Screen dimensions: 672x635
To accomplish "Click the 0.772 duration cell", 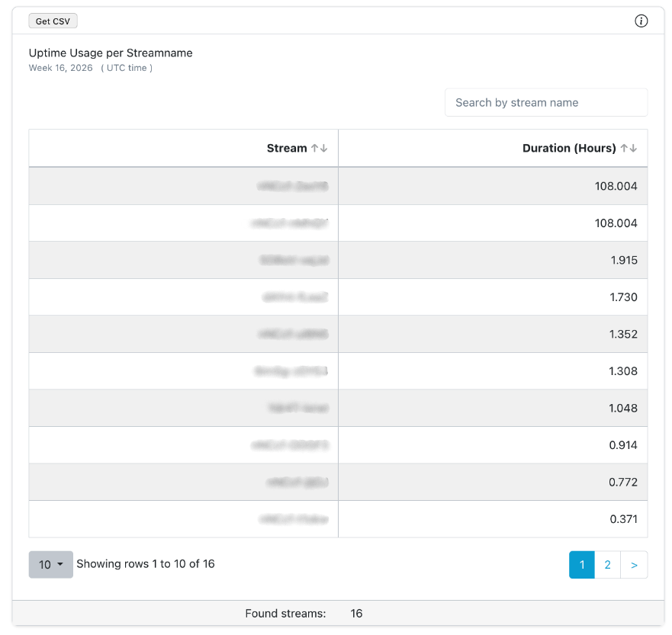I will 622,483.
